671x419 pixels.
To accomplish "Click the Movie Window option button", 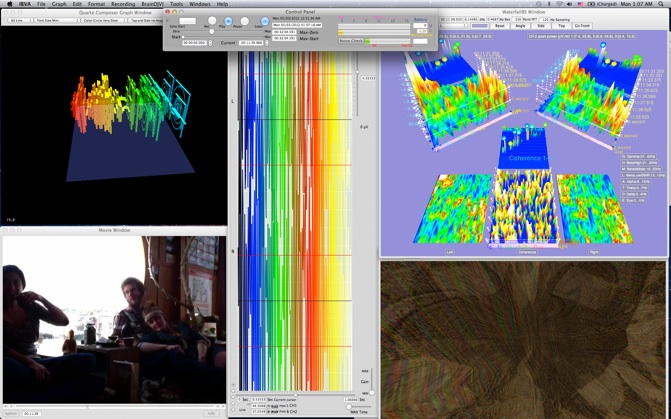I will [x=11, y=413].
